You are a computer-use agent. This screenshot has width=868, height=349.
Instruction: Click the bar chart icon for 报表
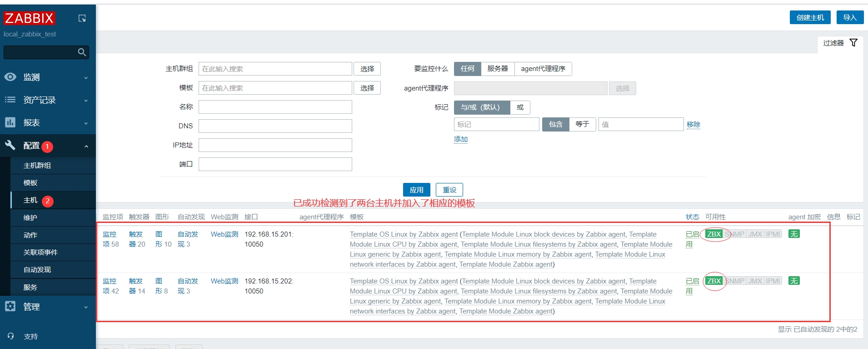[x=10, y=122]
